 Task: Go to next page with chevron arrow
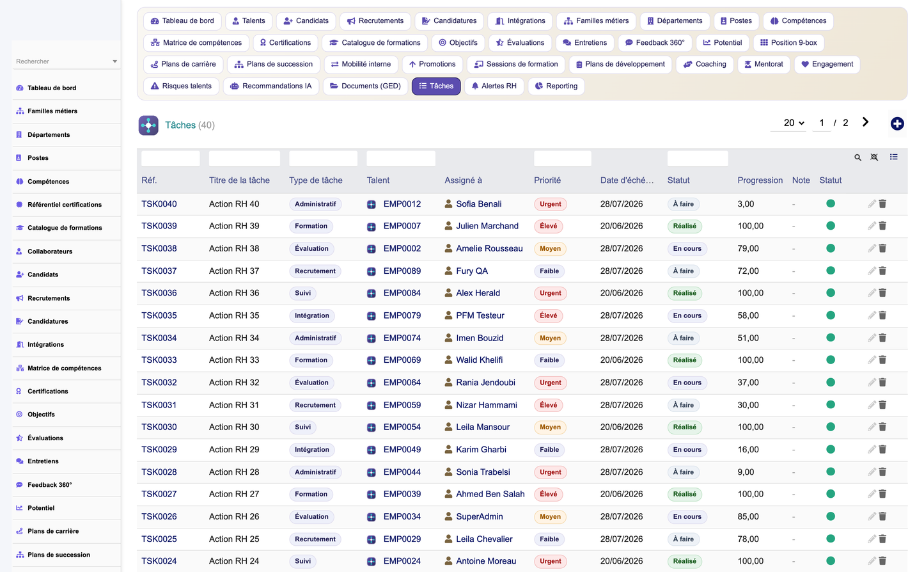pyautogui.click(x=865, y=122)
